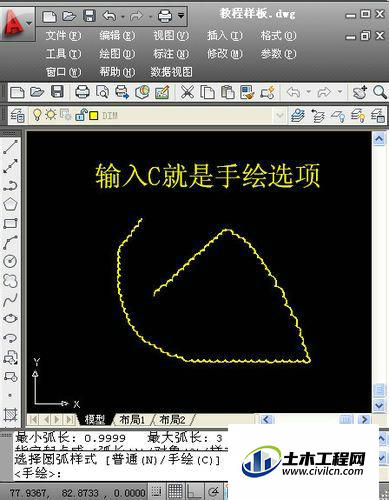389x500 pixels.
Task: Click Plot icon in standard toolbar
Action: pyautogui.click(x=82, y=92)
